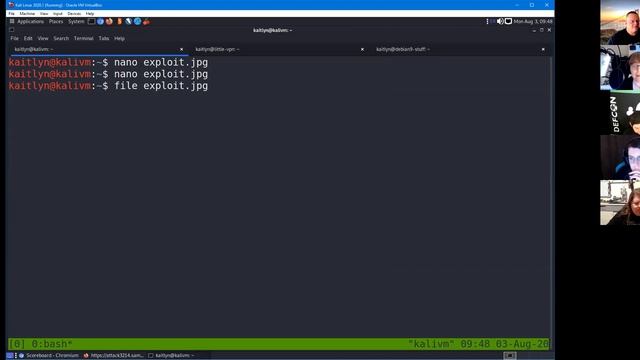Screen dimensions: 640x360
Task: Open the VirtualBox Input menu
Action: 58,13
